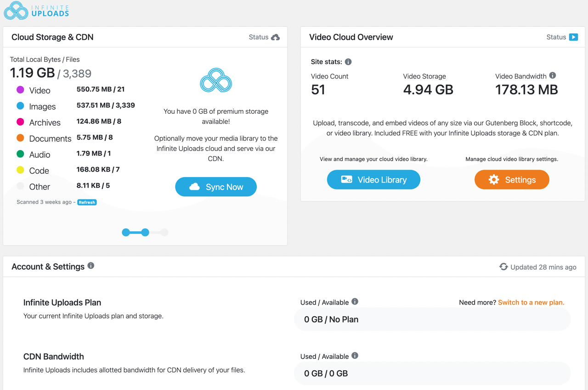Viewport: 588px width, 390px height.
Task: Follow the Switch to a new plan link
Action: click(x=531, y=302)
